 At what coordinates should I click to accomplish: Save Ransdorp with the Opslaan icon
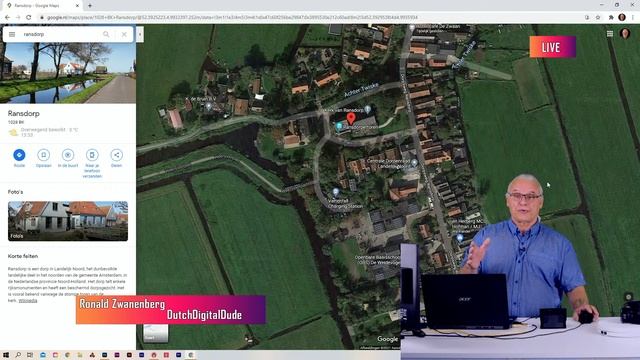point(44,155)
